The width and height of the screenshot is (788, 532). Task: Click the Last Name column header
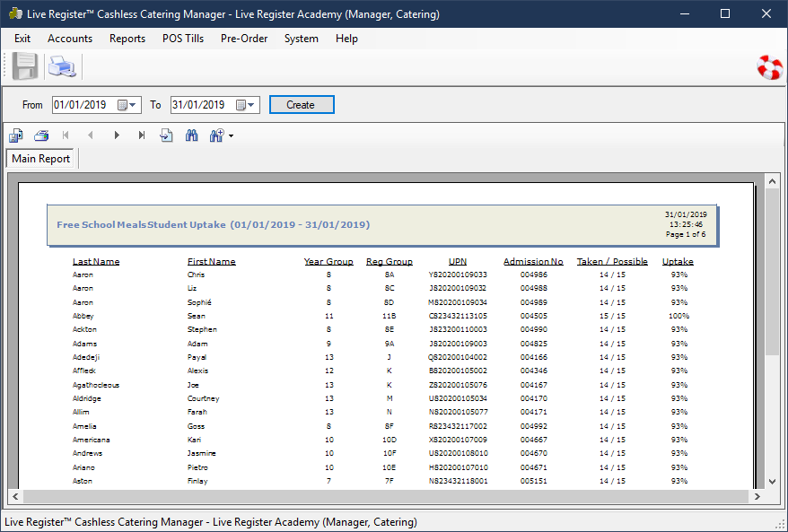(x=96, y=261)
